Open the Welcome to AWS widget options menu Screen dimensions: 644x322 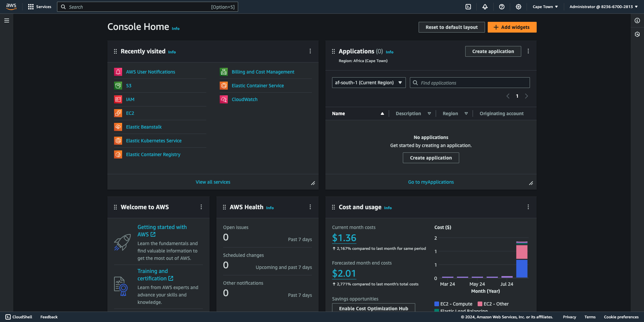pyautogui.click(x=201, y=207)
